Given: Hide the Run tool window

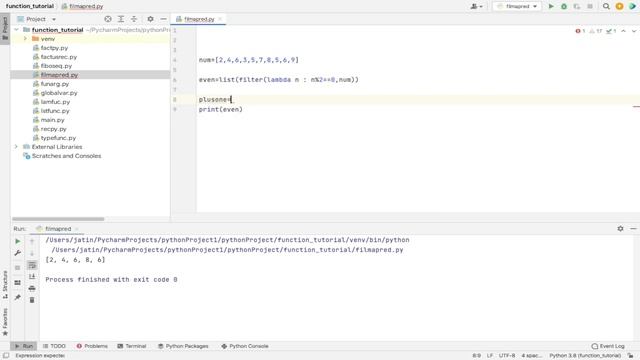Looking at the screenshot, I should tap(633, 229).
